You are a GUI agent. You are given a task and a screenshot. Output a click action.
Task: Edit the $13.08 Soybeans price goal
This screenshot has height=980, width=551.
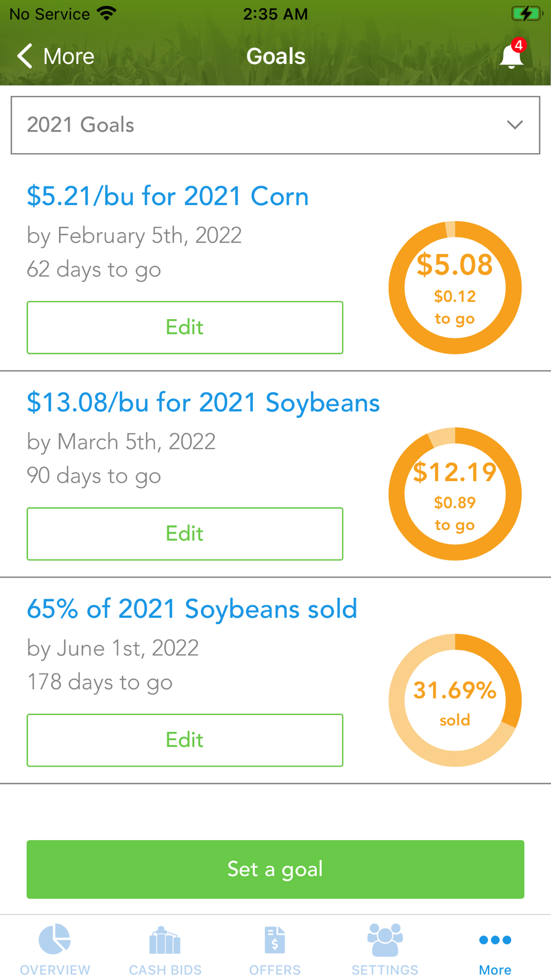tap(185, 534)
